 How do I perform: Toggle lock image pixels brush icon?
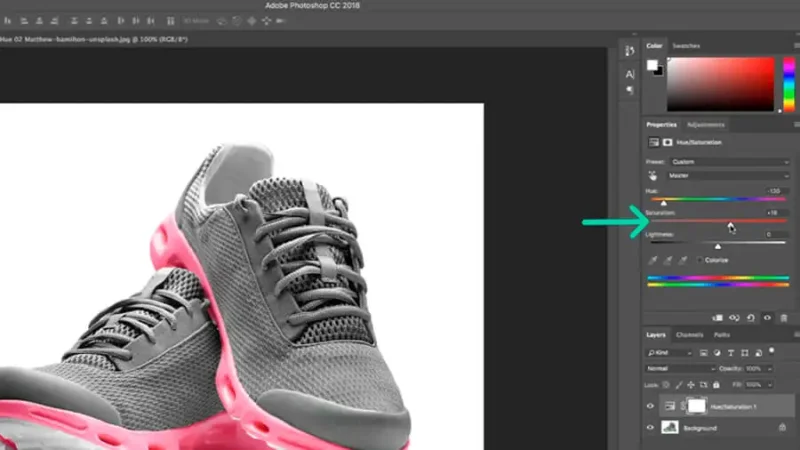pyautogui.click(x=679, y=385)
